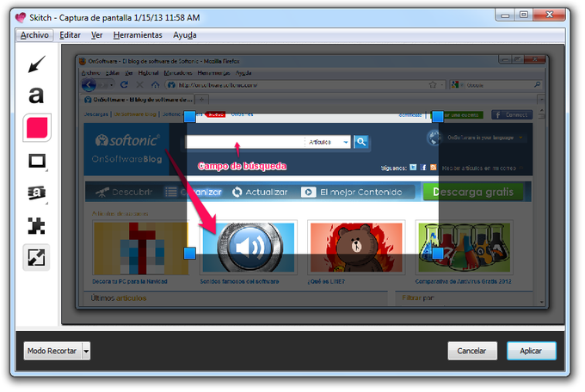Screen dimensions: 585x392
Task: Click the "¿Qué es LINE?" link
Action: (x=326, y=282)
